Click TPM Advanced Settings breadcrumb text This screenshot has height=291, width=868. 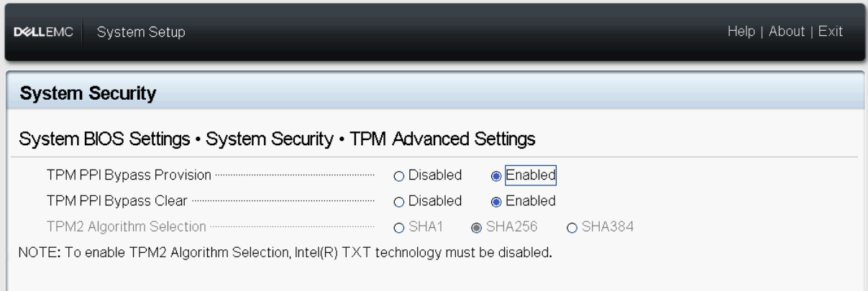[x=442, y=139]
